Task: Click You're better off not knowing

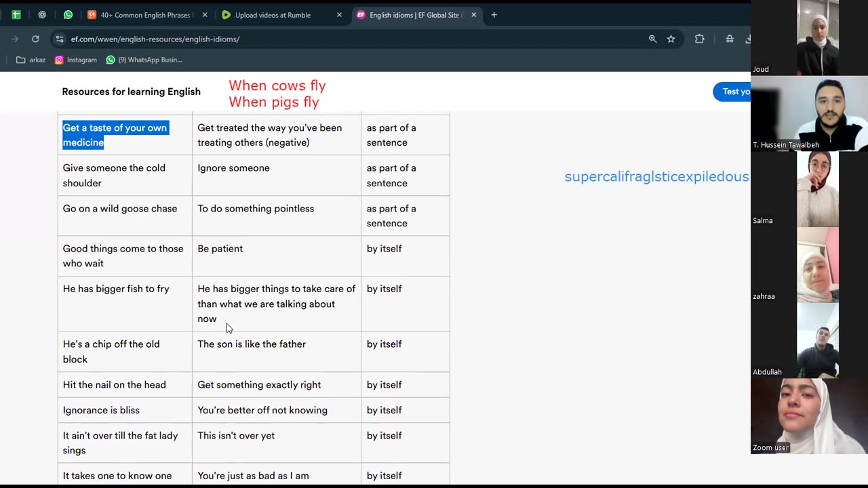Action: point(262,410)
